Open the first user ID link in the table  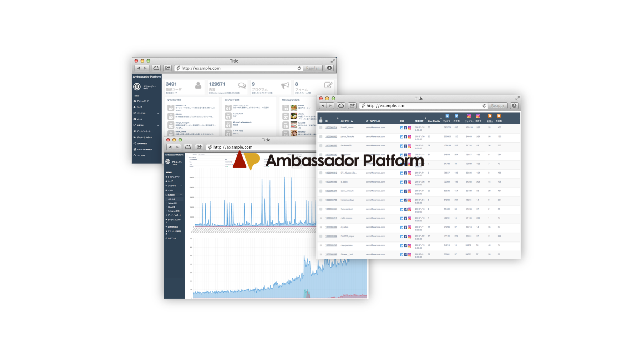pyautogui.click(x=331, y=128)
